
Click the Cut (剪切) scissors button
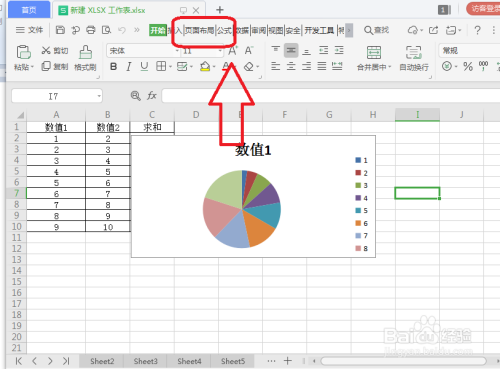pyautogui.click(x=55, y=50)
